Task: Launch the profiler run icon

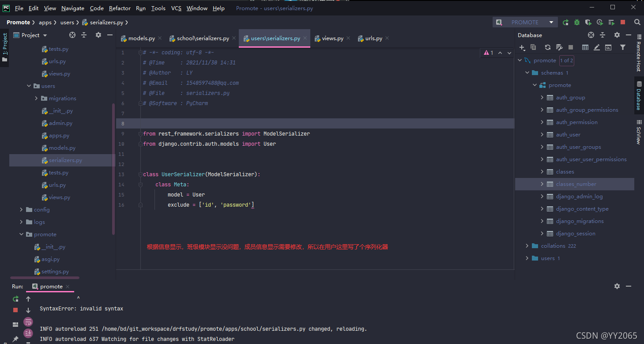Action: (x=600, y=22)
